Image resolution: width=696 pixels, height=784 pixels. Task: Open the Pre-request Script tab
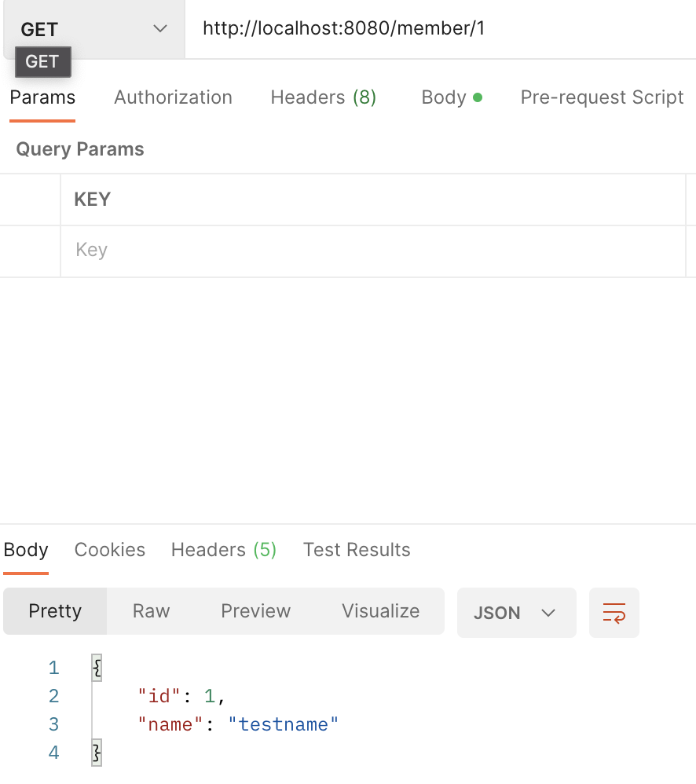(x=602, y=97)
